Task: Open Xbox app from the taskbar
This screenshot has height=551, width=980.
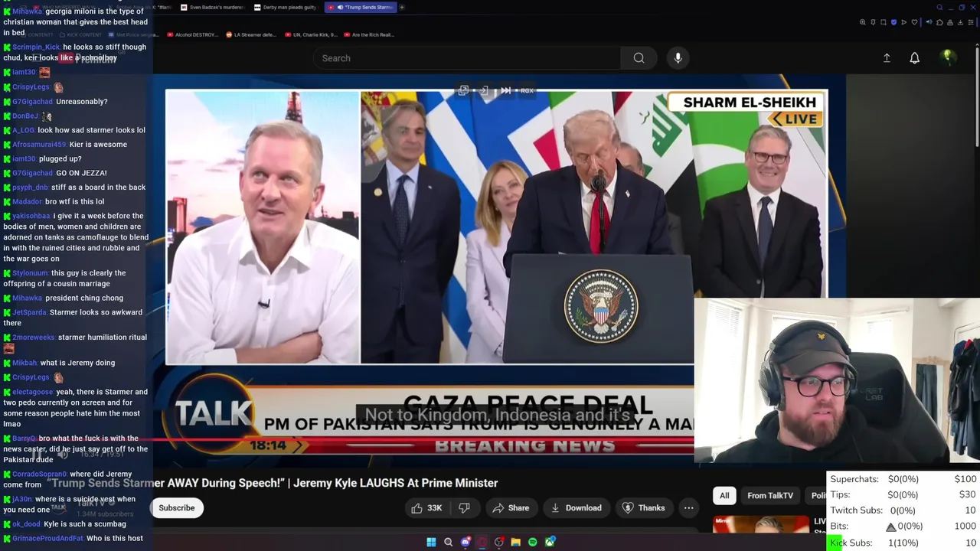Action: pyautogui.click(x=550, y=542)
